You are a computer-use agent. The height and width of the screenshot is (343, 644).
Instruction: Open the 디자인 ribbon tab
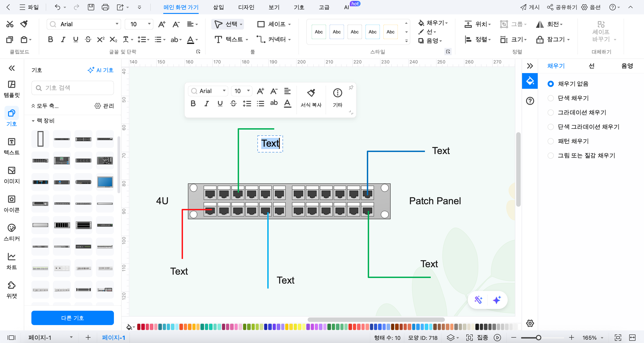pyautogui.click(x=246, y=7)
